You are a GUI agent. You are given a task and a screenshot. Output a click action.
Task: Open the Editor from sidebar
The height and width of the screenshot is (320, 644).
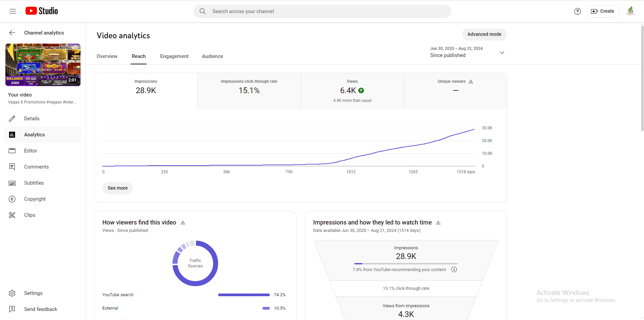(x=31, y=151)
